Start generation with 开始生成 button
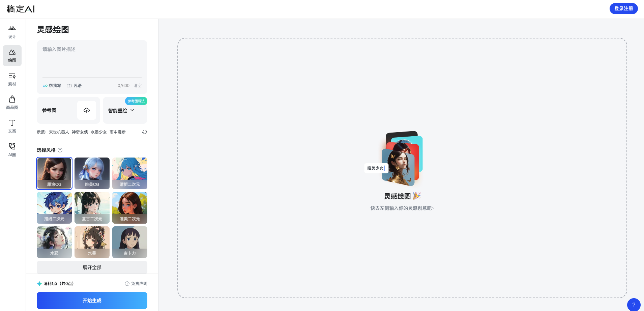644x311 pixels. (x=92, y=301)
